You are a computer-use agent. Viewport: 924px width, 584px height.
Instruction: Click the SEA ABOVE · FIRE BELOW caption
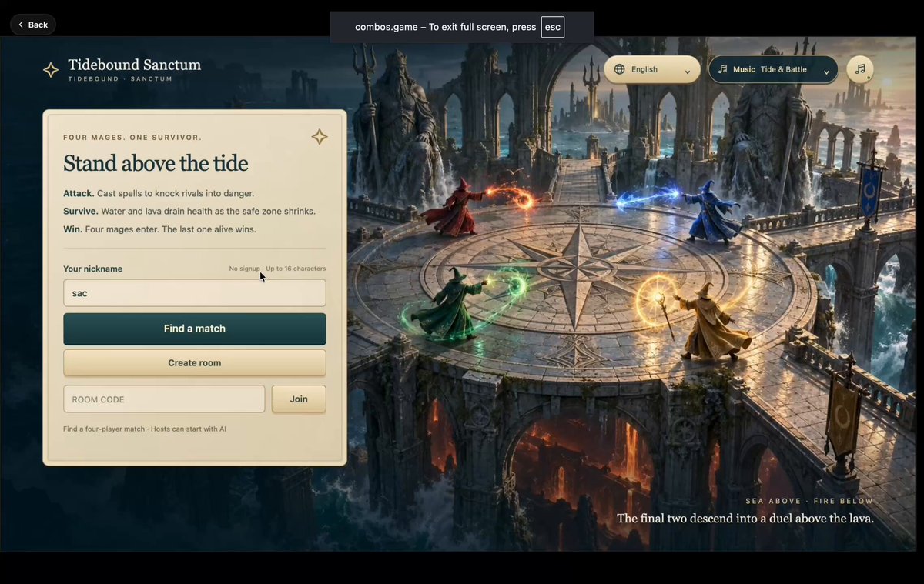coord(809,501)
